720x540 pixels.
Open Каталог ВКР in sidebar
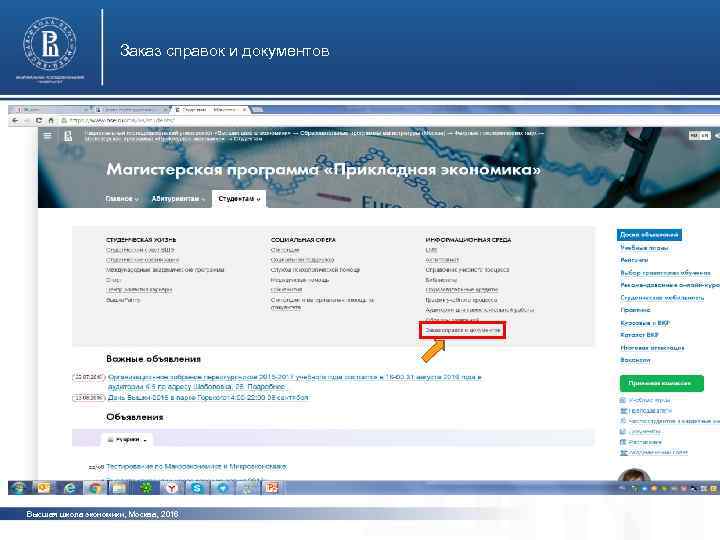[x=639, y=335]
